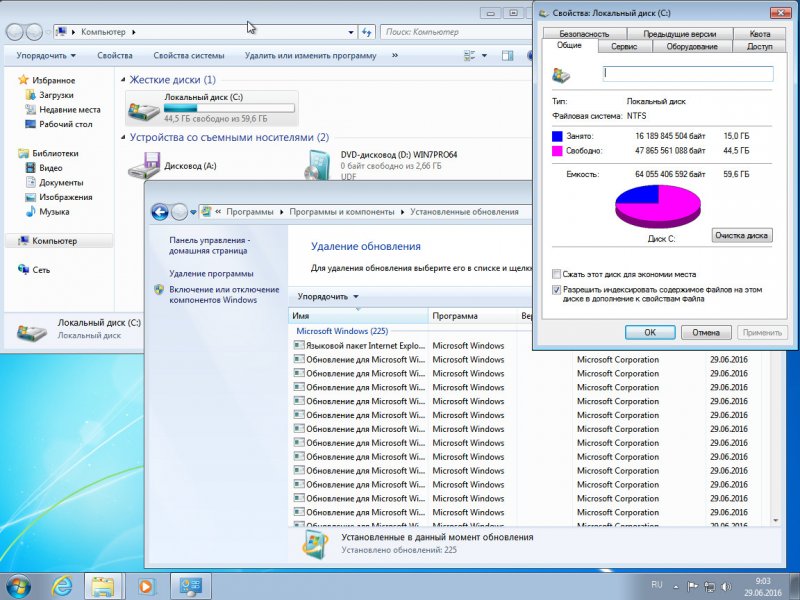Open Pictures library (Изображения) in sidebar
This screenshot has width=800, height=600.
pyautogui.click(x=65, y=197)
